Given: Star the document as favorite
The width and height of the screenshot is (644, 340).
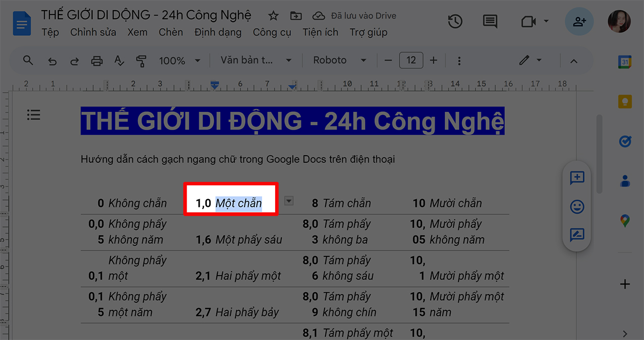Looking at the screenshot, I should coord(273,16).
